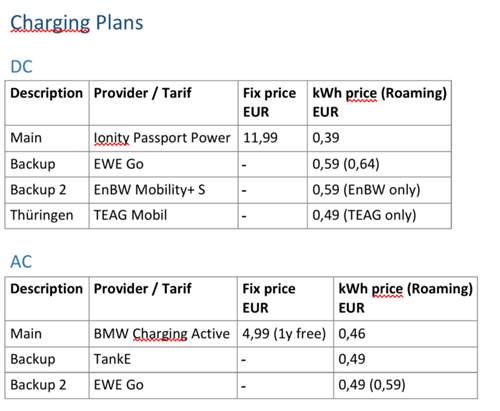Select the EWE Go cell in DC table
The image size is (500, 411).
[x=164, y=164]
